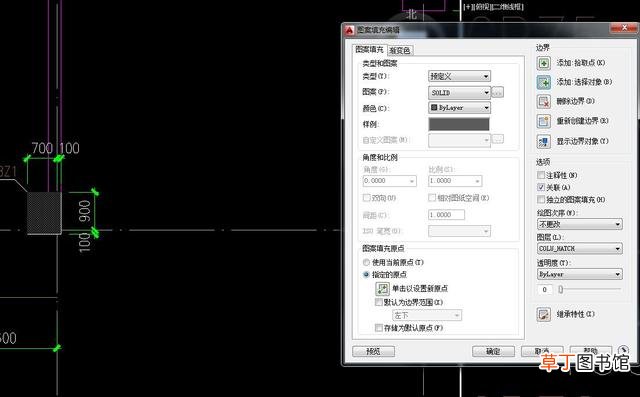Screen dimensions: 640x397
Task: Open the Custom Pattern (自定义图案) dropdown
Action: click(x=459, y=140)
